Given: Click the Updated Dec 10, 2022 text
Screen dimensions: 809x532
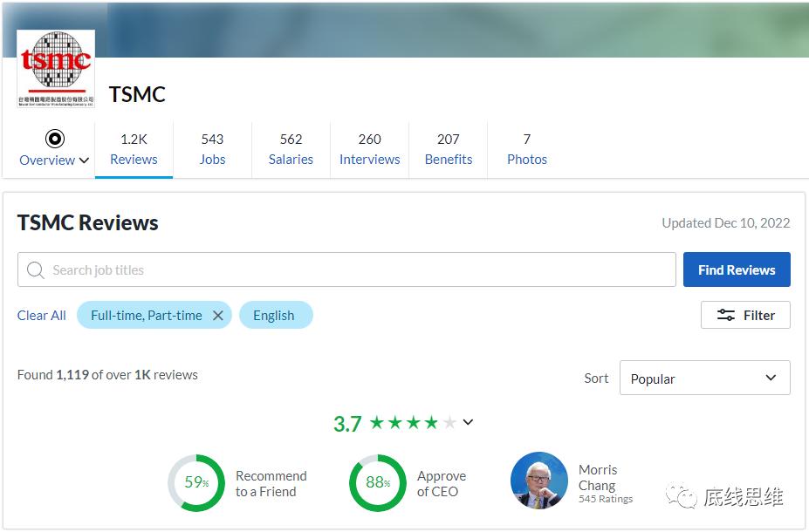Looking at the screenshot, I should point(726,222).
